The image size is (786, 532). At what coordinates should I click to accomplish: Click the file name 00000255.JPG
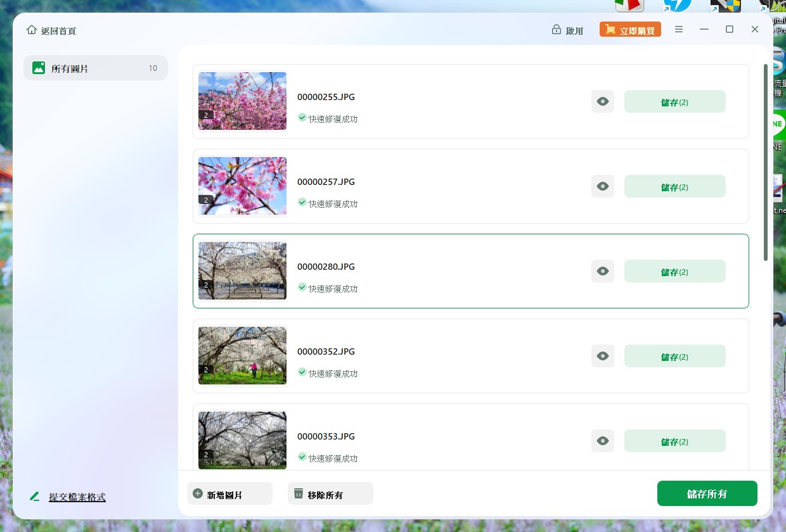click(326, 97)
